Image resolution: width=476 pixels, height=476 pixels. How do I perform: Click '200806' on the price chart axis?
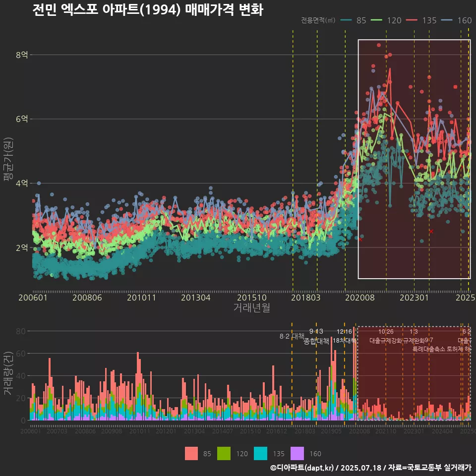click(87, 297)
